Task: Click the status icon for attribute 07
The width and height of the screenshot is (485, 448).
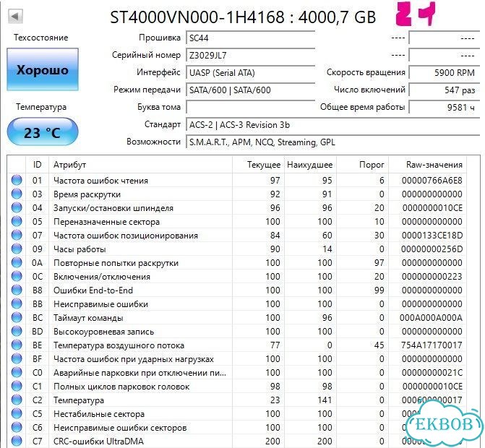Action: (17, 235)
